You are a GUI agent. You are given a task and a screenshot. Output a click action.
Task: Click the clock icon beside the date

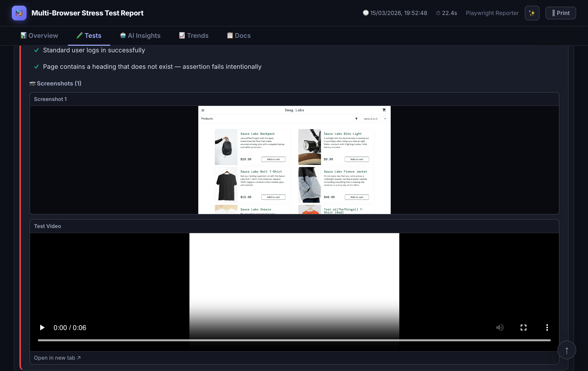(366, 13)
